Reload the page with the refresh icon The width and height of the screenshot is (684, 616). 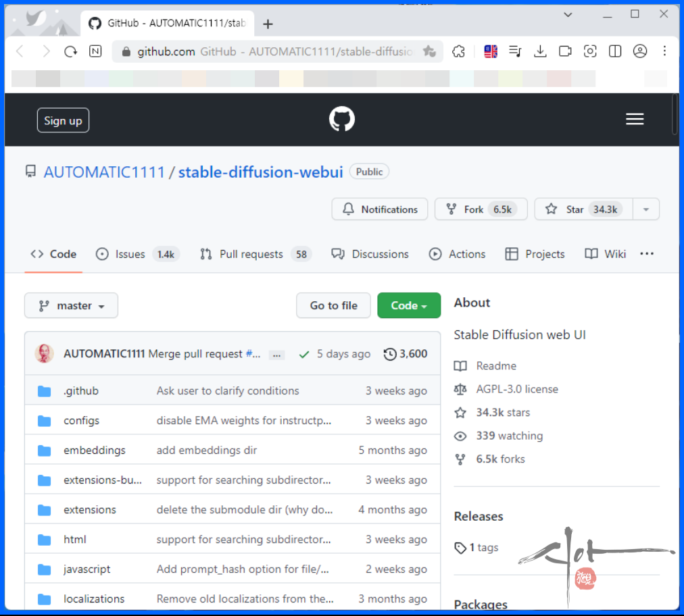71,51
